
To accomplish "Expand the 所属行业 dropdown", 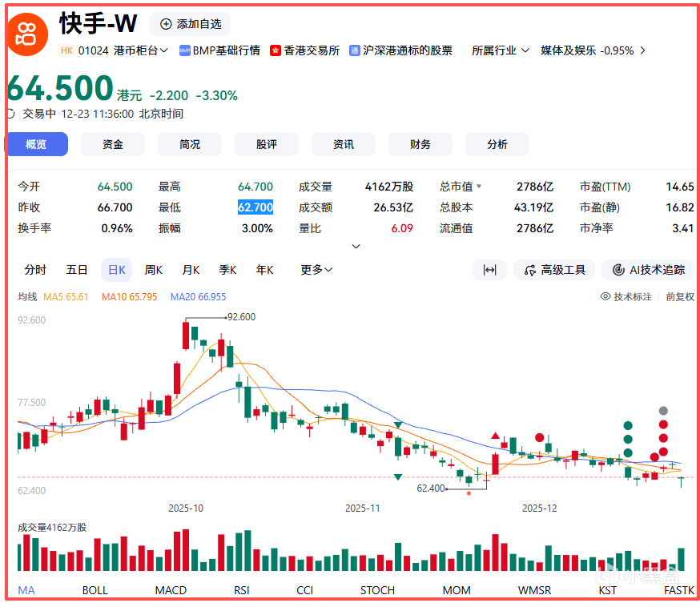I will pyautogui.click(x=501, y=50).
